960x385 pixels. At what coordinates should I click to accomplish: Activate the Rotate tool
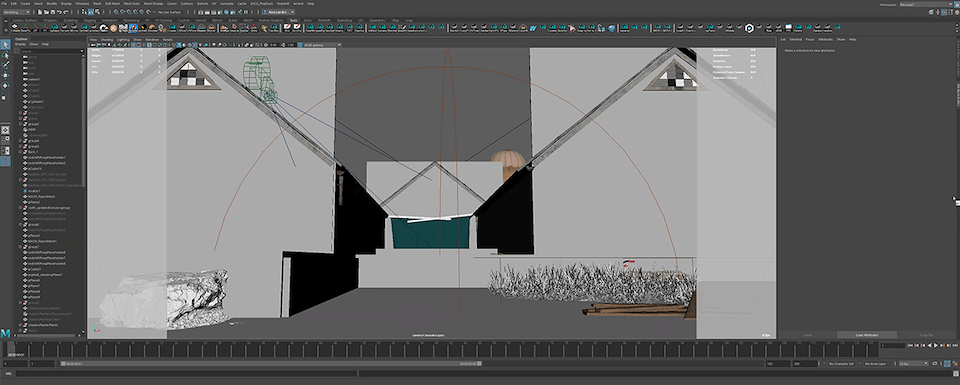tap(6, 86)
